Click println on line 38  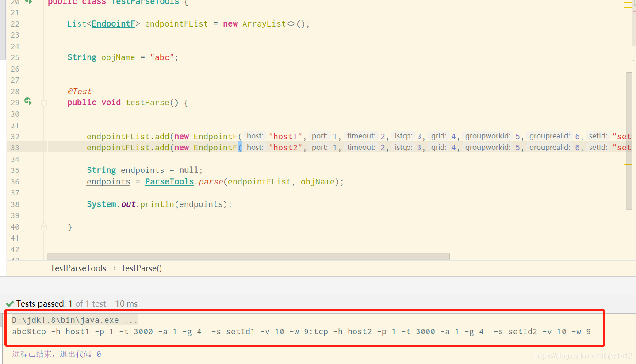(x=157, y=204)
